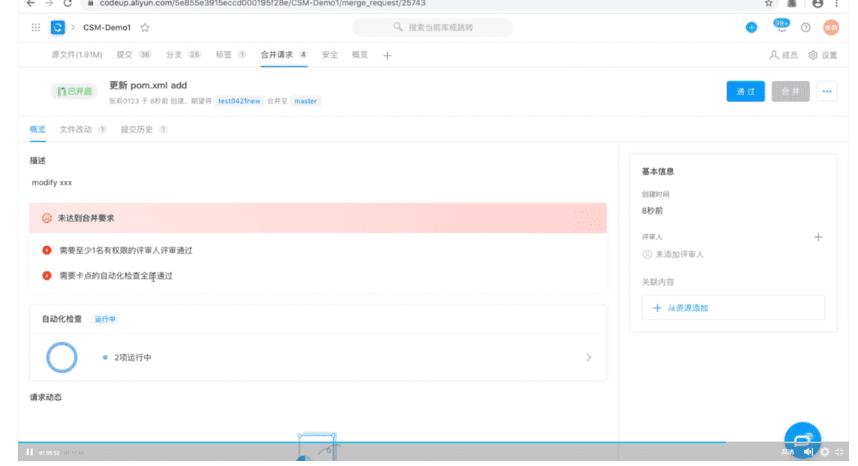Open the app grid launcher icon
858x466 pixels.
pyautogui.click(x=36, y=27)
